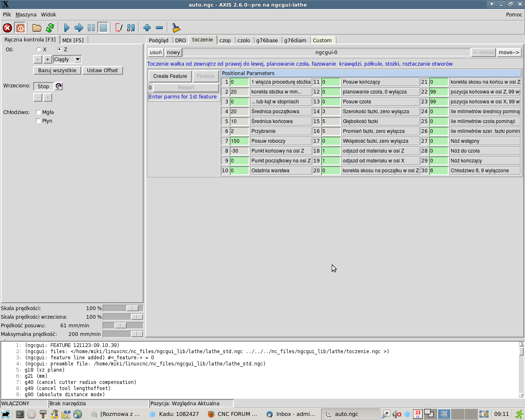Image resolution: width=525 pixels, height=420 pixels.
Task: Open the Custom tab
Action: tap(322, 40)
